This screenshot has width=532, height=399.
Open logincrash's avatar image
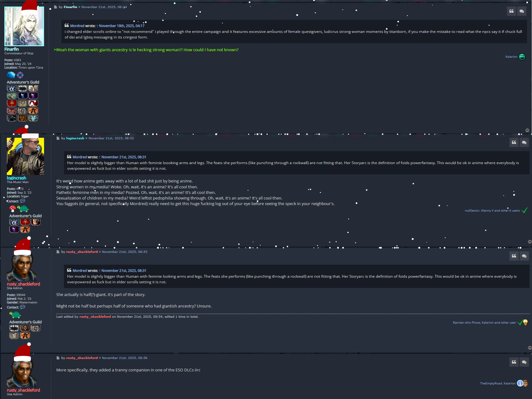25,156
